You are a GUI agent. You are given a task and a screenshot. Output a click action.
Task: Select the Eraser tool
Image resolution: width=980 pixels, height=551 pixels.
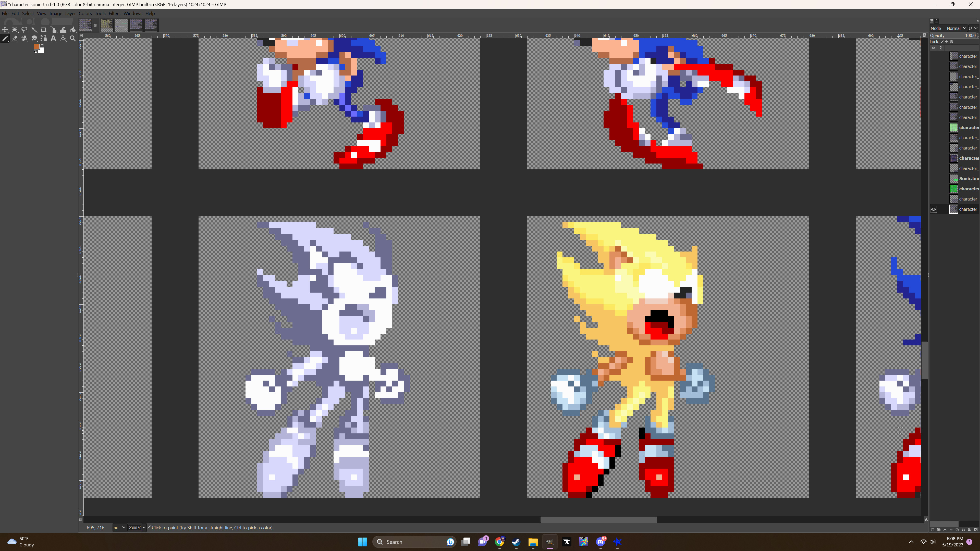[x=15, y=39]
